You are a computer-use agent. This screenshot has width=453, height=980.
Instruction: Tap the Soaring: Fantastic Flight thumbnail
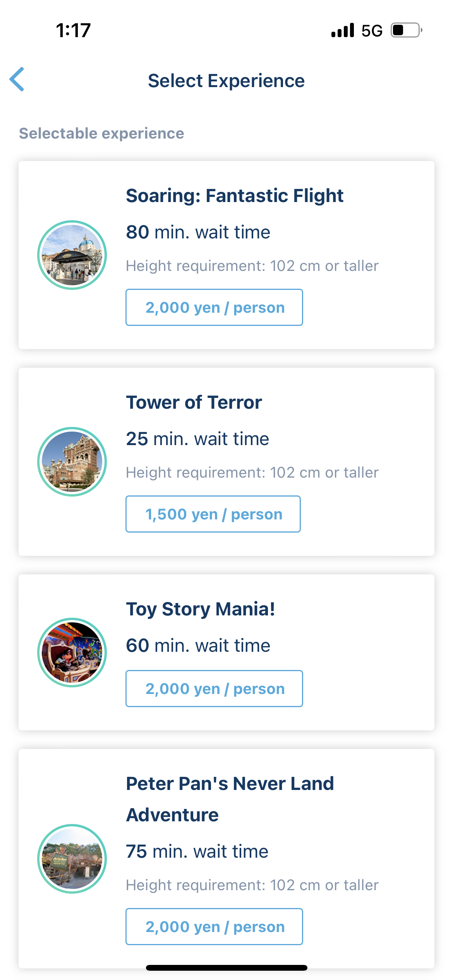point(72,255)
